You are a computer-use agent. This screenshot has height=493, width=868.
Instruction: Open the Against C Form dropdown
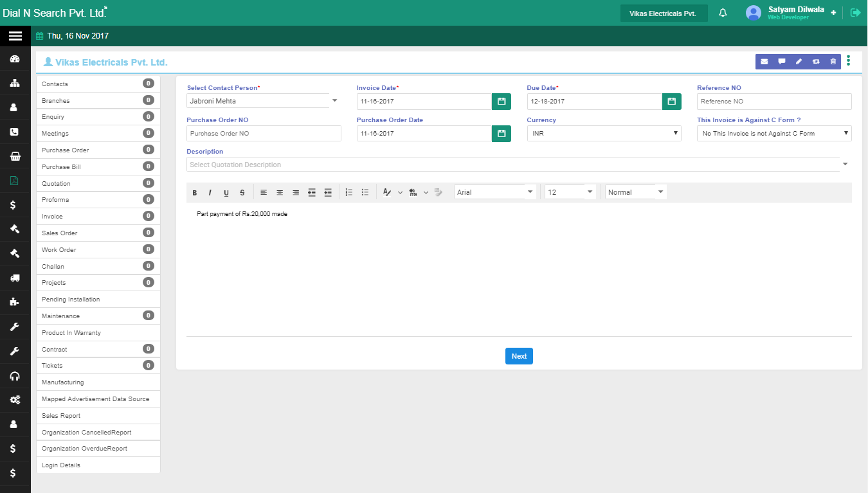coord(774,133)
